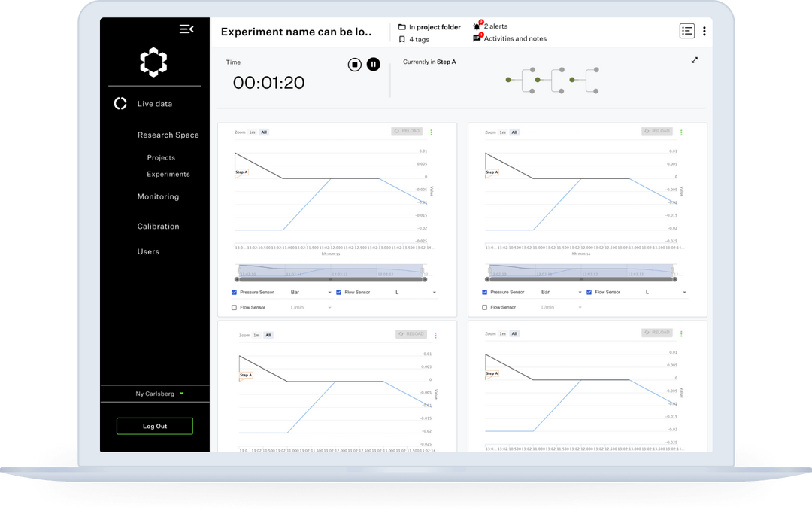Click the list view icon in the header
Image resolution: width=812 pixels, height=514 pixels.
coord(686,31)
